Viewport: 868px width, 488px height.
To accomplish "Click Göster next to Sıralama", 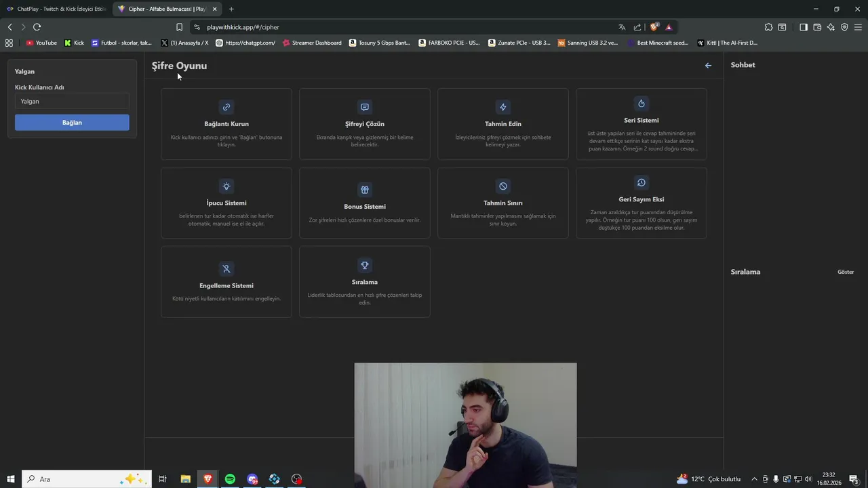I will pyautogui.click(x=846, y=272).
